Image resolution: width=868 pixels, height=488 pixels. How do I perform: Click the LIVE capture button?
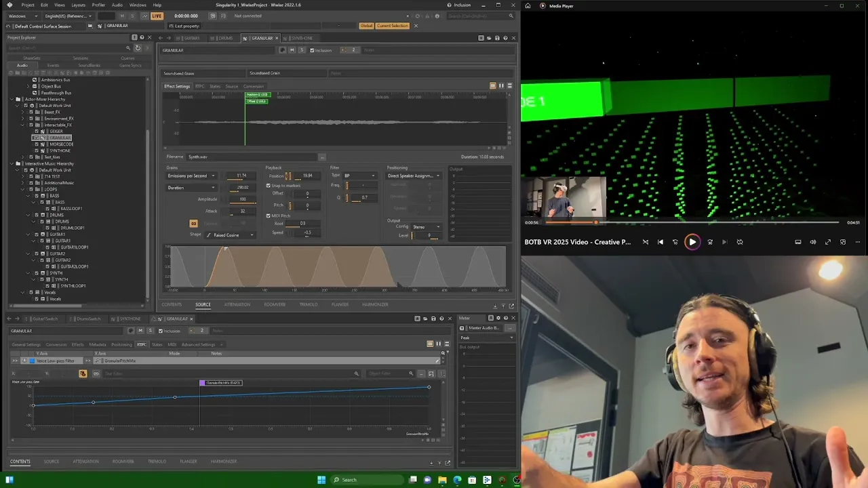tap(157, 16)
